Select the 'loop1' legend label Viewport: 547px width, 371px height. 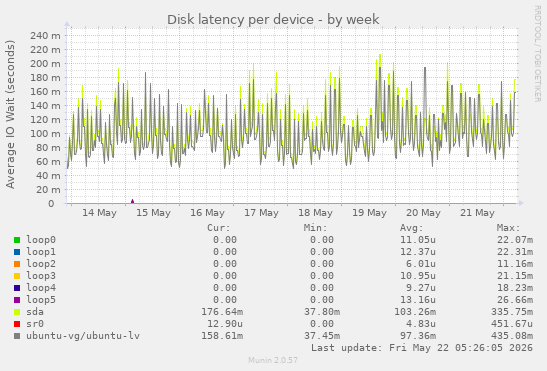(41, 252)
